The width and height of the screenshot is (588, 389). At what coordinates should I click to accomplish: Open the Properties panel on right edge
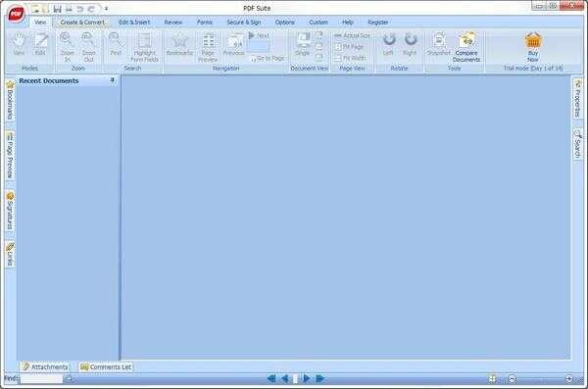coord(577,98)
